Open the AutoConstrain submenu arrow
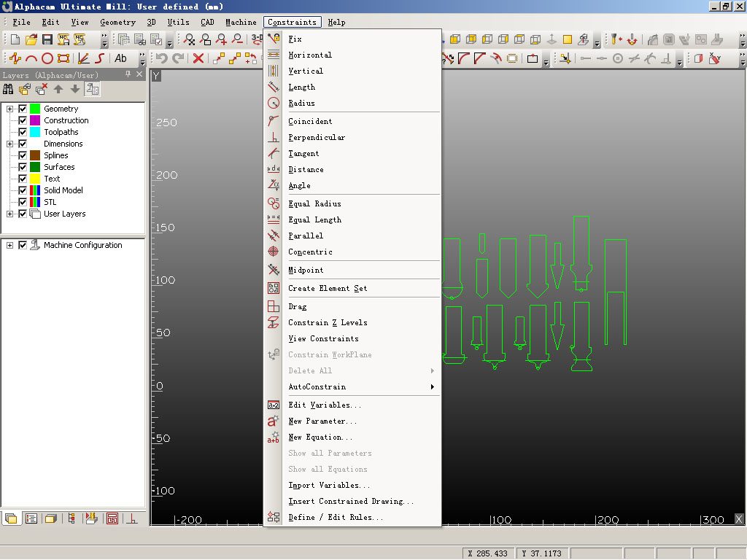Viewport: 747px width, 560px height. coord(432,386)
